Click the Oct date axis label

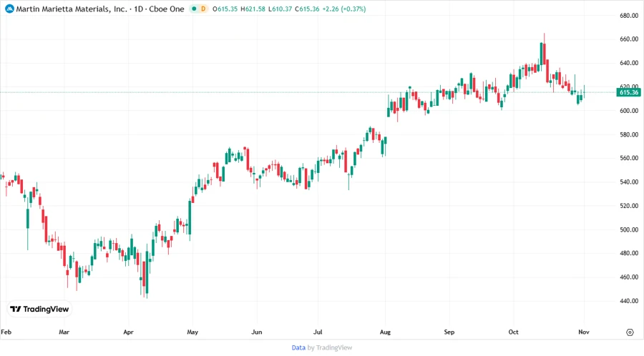click(x=513, y=332)
